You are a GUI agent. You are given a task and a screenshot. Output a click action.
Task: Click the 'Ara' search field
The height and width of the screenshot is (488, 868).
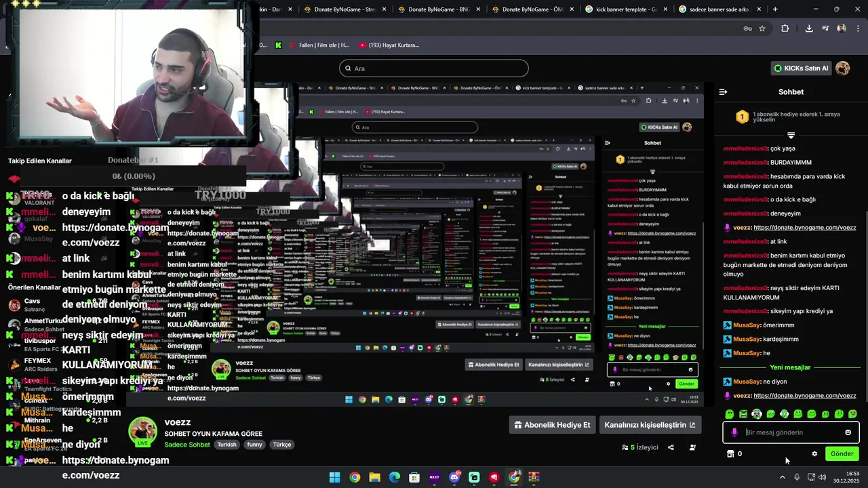click(x=434, y=68)
